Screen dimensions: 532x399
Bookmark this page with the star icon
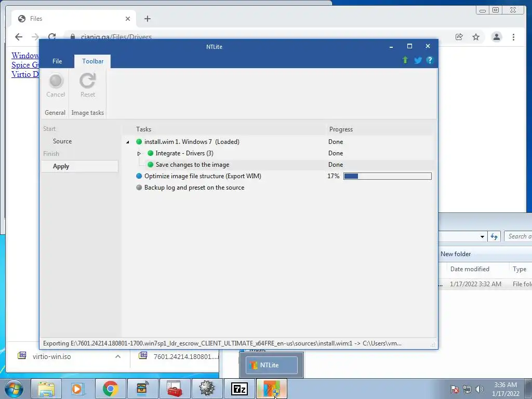[x=476, y=37]
